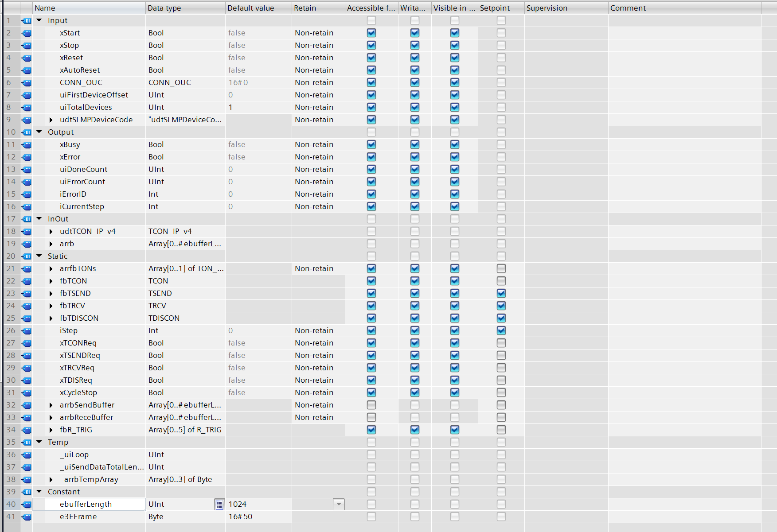777x532 pixels.
Task: Click the section icon for Static row
Action: pos(27,256)
